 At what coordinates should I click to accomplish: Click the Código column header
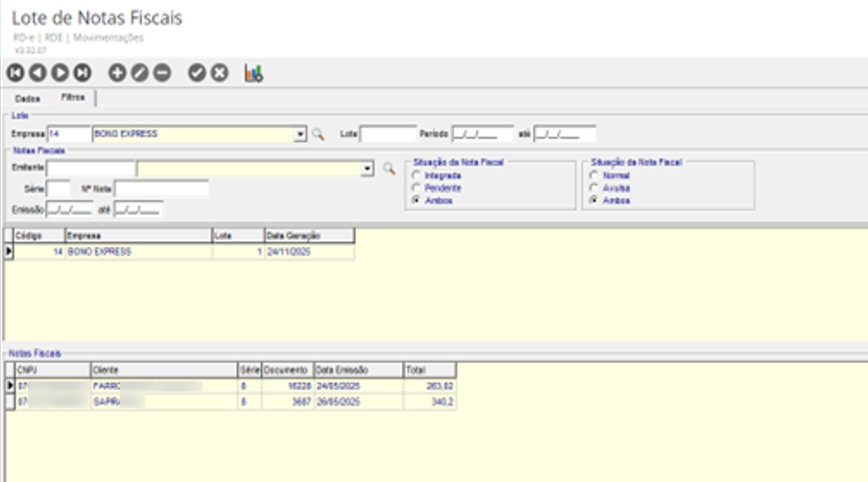coord(39,236)
